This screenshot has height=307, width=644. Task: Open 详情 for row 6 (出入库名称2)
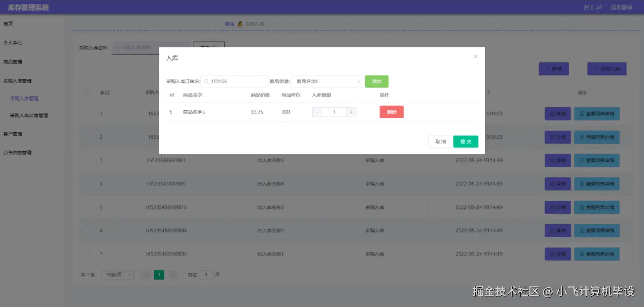[558, 231]
